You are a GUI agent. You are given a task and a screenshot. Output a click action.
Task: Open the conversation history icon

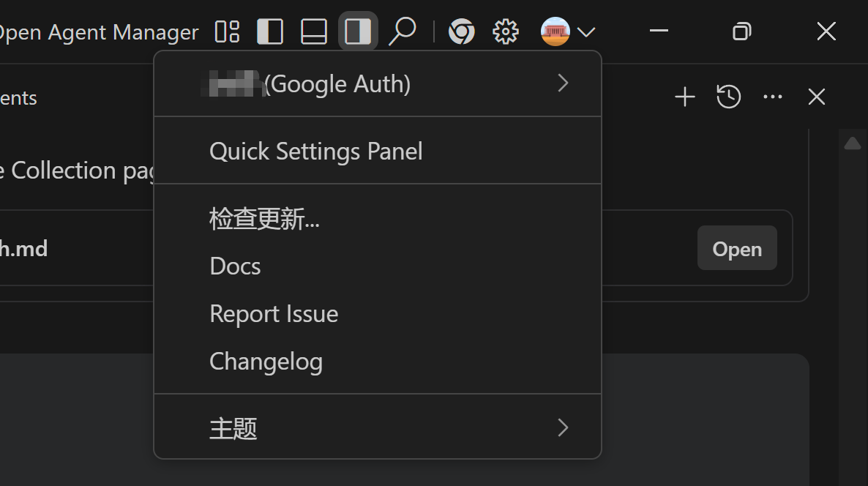[728, 97]
